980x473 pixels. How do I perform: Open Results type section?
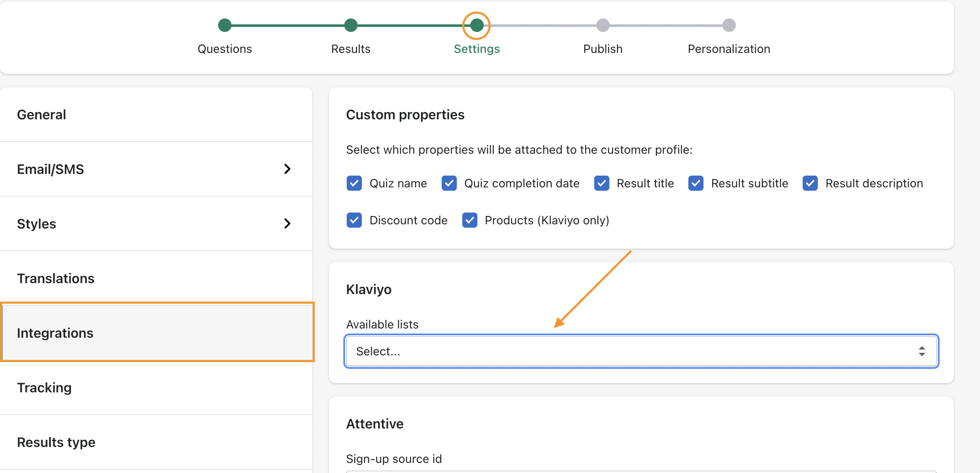coord(56,442)
